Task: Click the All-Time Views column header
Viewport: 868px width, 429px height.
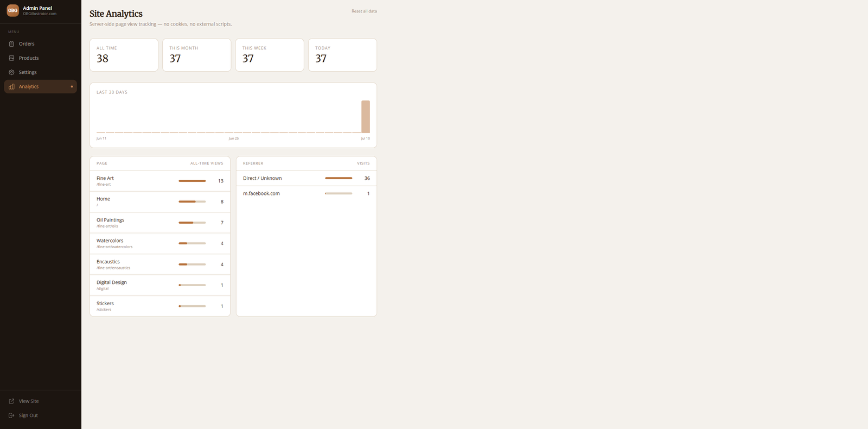Action: [x=207, y=163]
